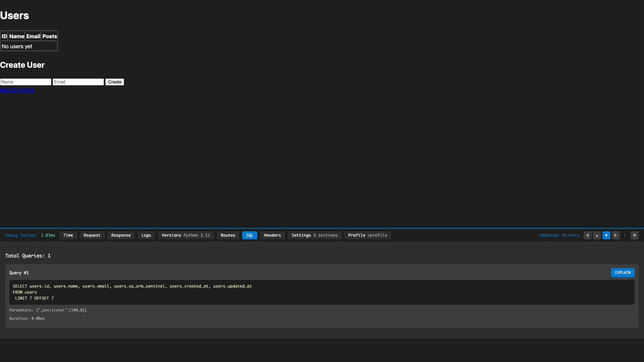
Task: Open the Profile cprofile panel
Action: [x=367, y=235]
